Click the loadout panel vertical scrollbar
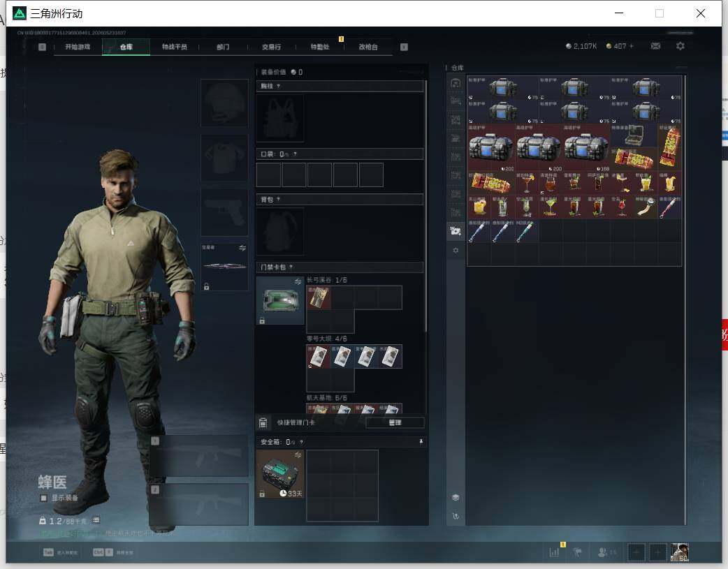This screenshot has width=728, height=569. (425, 205)
